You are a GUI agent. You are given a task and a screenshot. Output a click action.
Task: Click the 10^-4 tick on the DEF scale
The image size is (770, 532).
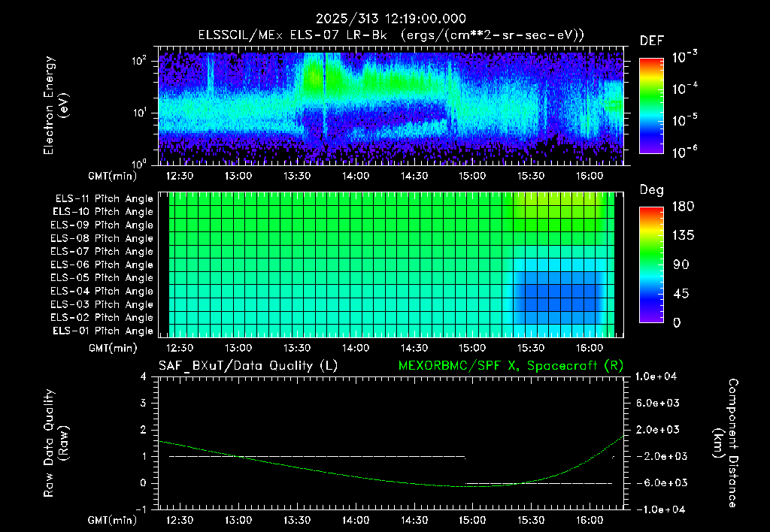(x=685, y=89)
